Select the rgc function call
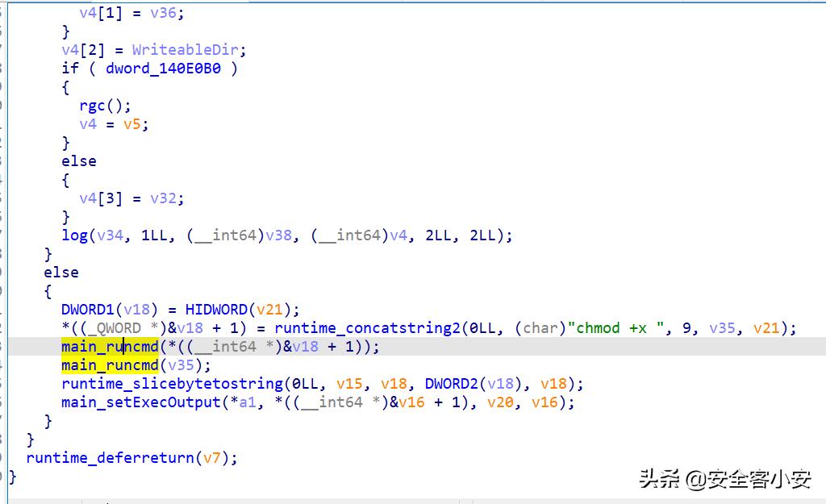 point(92,106)
